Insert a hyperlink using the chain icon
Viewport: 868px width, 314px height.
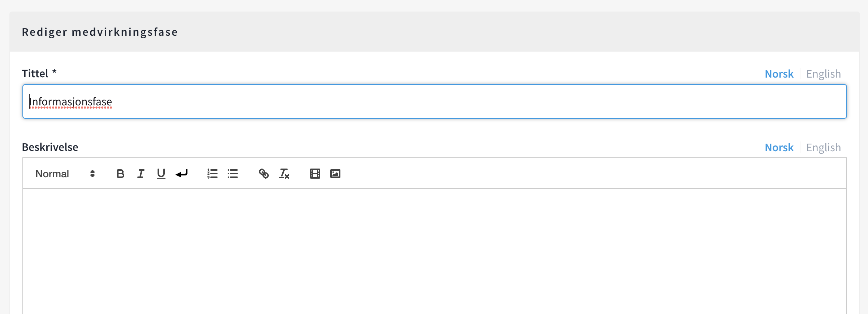pos(263,174)
